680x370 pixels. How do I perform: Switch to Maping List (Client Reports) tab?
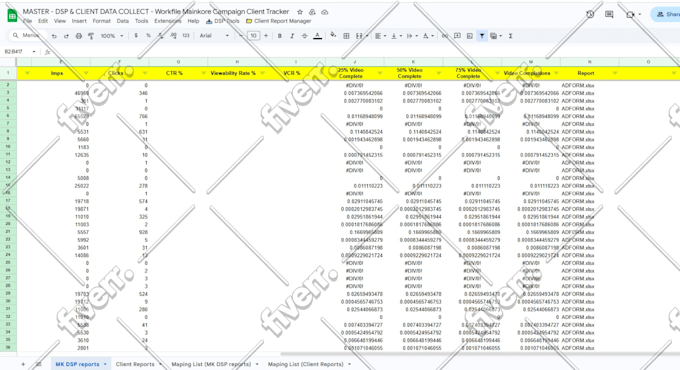[306, 364]
